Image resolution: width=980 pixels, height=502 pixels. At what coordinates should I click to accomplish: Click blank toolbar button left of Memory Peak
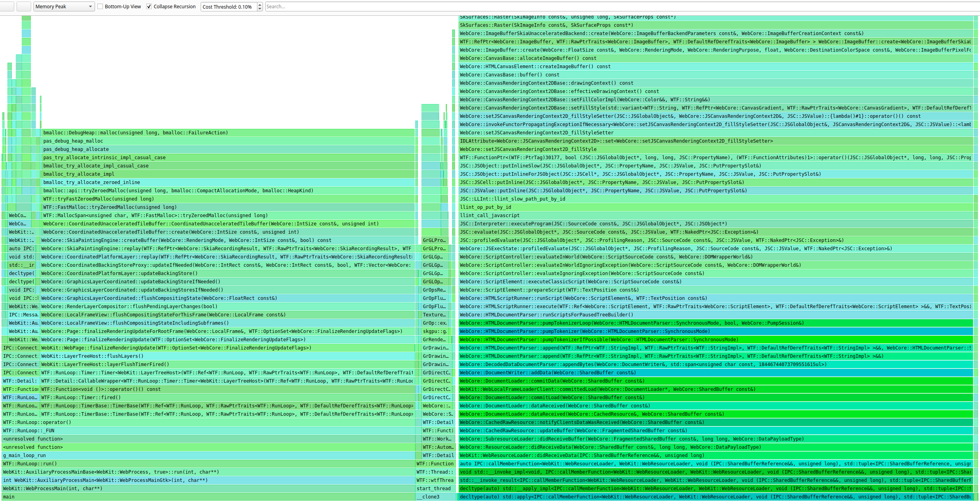pos(24,6)
